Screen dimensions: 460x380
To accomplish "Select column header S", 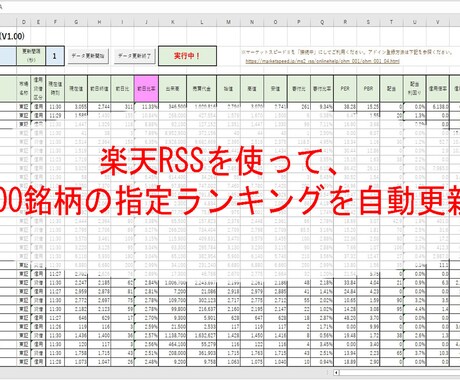I will click(368, 22).
